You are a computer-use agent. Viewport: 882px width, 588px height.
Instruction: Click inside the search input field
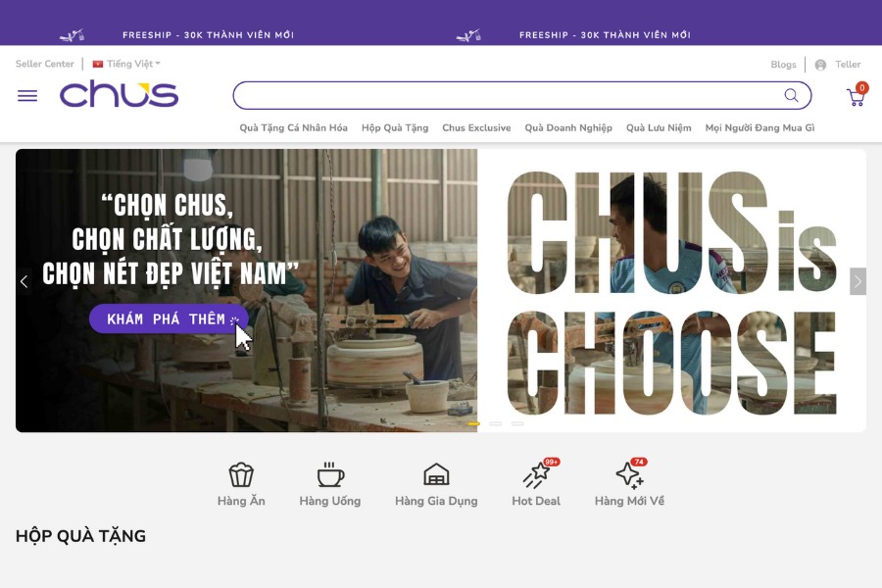pos(507,95)
